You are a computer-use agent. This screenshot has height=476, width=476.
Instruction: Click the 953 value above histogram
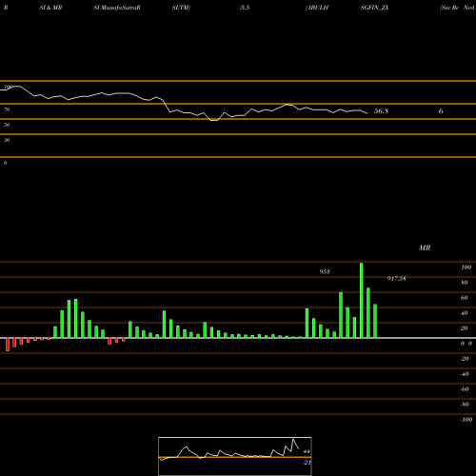click(325, 271)
